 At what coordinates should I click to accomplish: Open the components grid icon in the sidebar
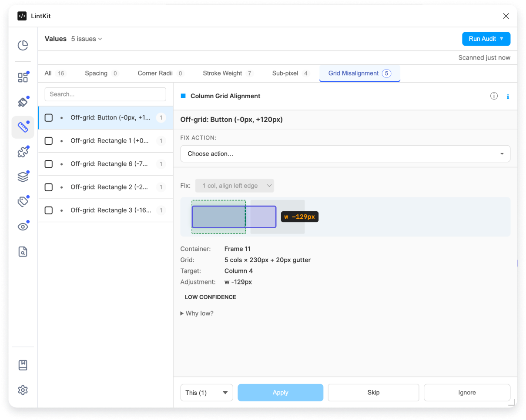23,77
